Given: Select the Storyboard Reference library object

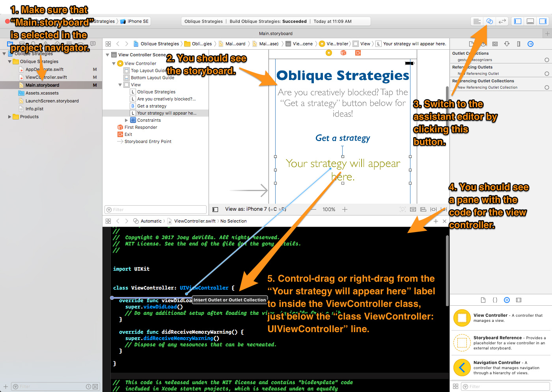Looking at the screenshot, I should (501, 342).
